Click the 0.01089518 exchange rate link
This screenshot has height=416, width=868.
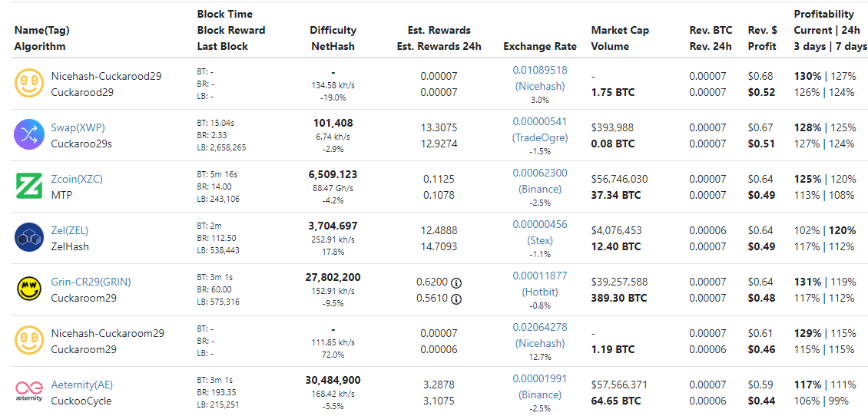(540, 71)
